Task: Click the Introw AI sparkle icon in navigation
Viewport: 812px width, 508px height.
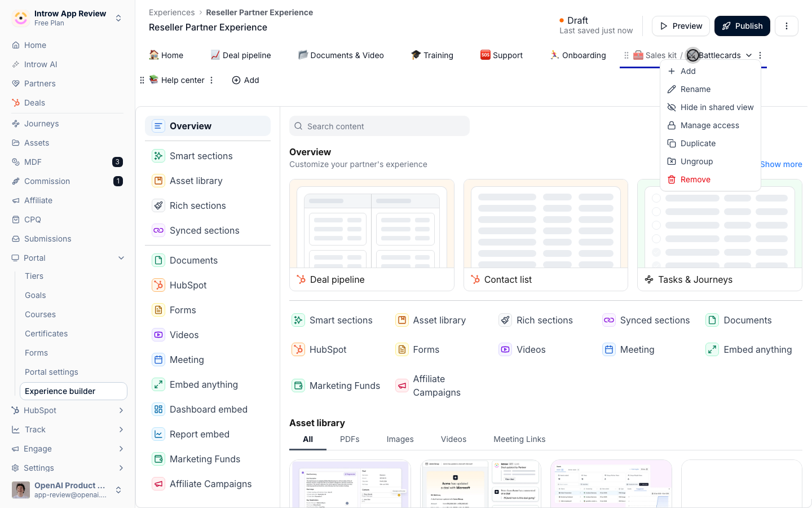Action: tap(16, 64)
